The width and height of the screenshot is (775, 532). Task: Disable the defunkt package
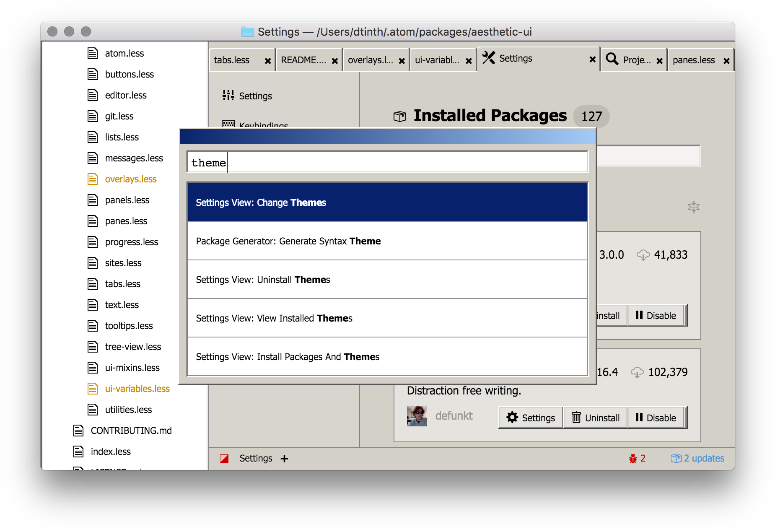656,418
